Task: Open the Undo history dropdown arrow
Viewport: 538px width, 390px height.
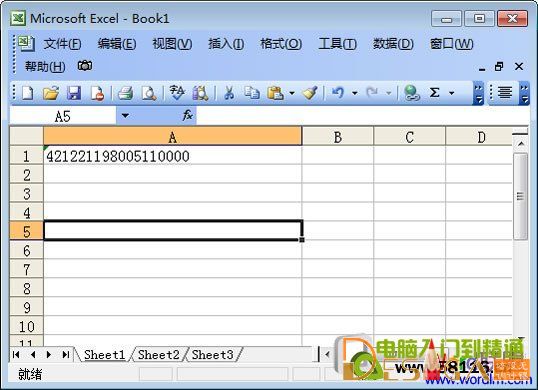Action: point(355,93)
